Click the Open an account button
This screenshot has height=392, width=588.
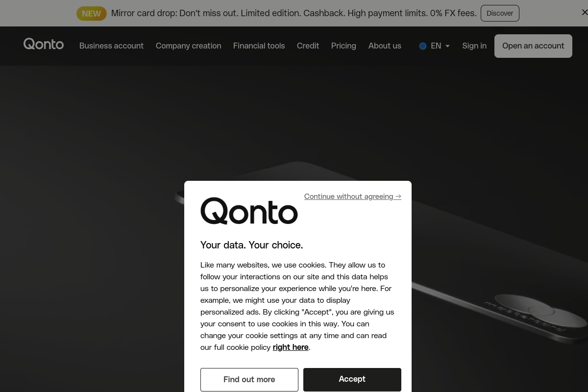tap(533, 46)
